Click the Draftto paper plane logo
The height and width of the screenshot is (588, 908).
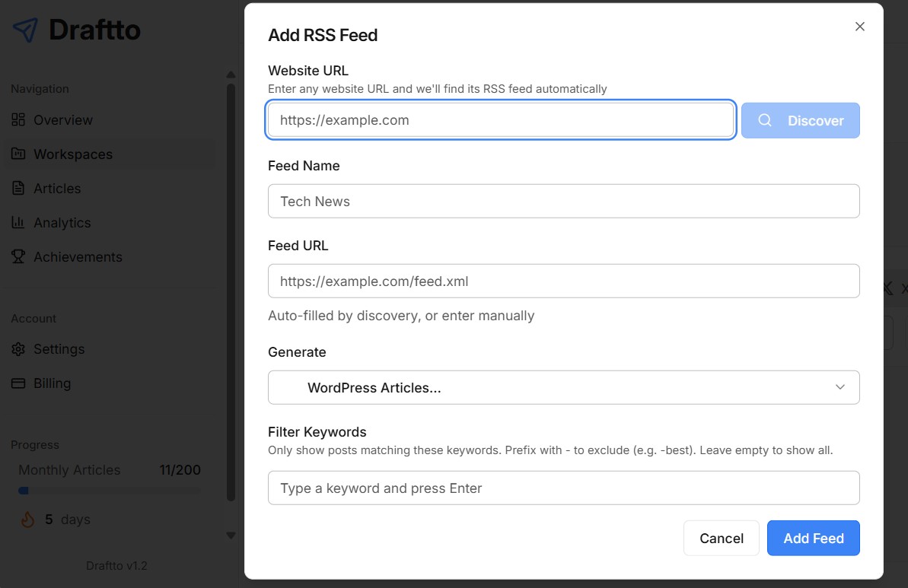coord(25,30)
